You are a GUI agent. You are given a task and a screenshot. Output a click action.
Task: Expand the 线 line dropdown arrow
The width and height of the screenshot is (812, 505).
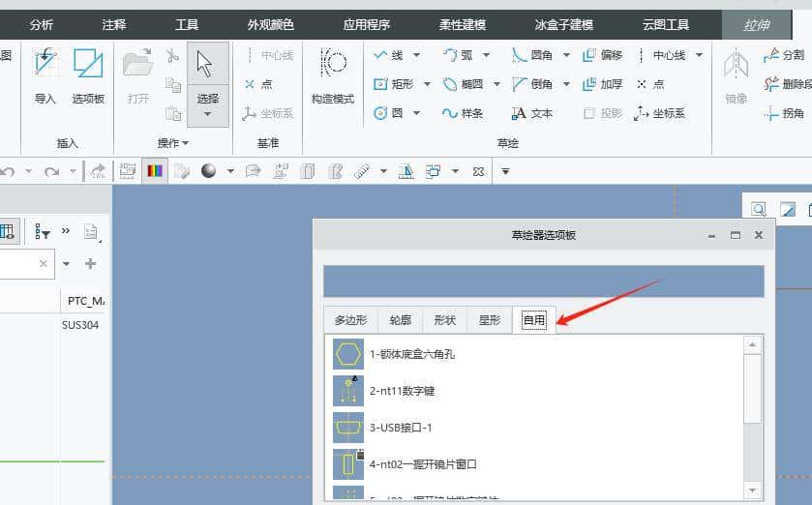pos(416,55)
